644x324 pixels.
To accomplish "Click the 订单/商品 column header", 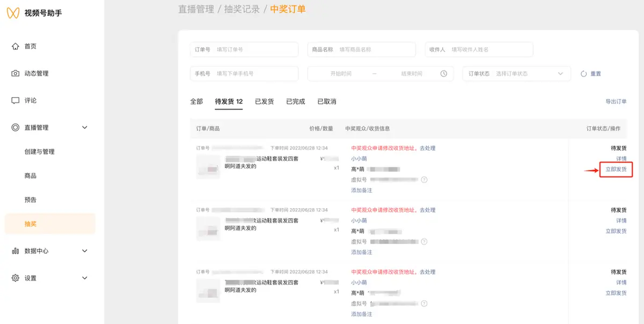I will [x=208, y=129].
